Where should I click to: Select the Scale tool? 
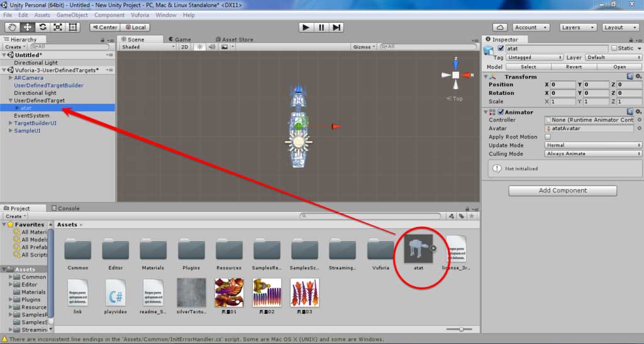58,27
